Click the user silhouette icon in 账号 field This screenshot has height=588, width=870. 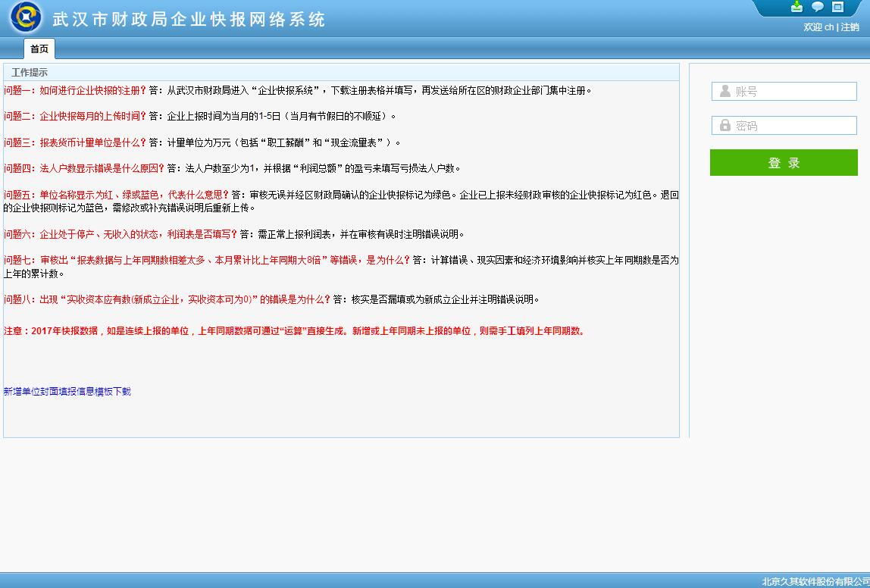pyautogui.click(x=725, y=91)
